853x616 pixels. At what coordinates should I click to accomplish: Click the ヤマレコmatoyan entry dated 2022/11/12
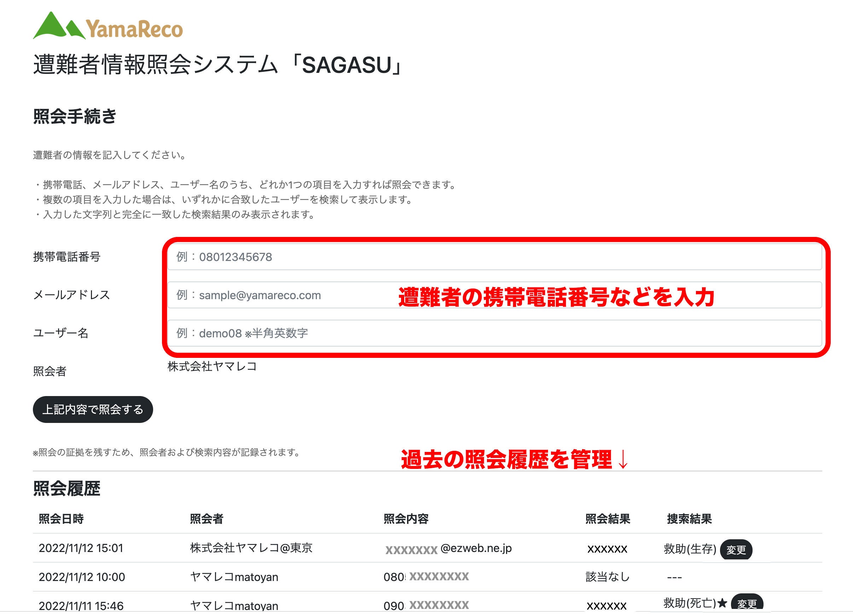(x=233, y=577)
